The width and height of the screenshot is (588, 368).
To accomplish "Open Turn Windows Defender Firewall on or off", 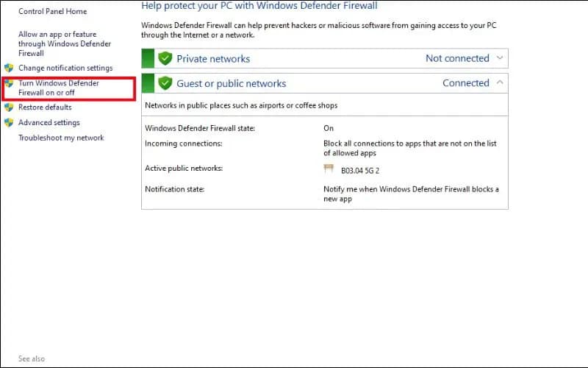I will pyautogui.click(x=59, y=88).
